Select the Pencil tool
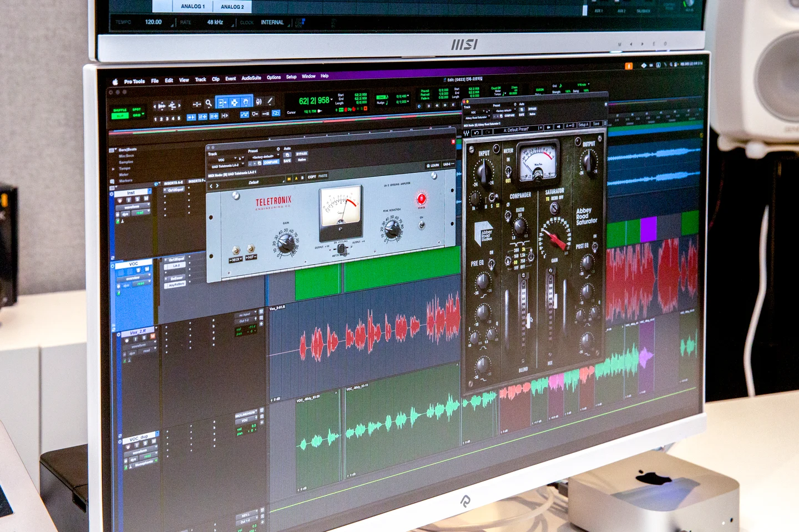The width and height of the screenshot is (799, 532). pos(270,101)
